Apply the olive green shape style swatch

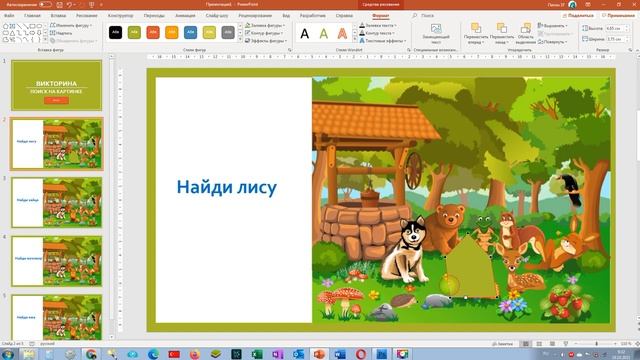click(134, 32)
